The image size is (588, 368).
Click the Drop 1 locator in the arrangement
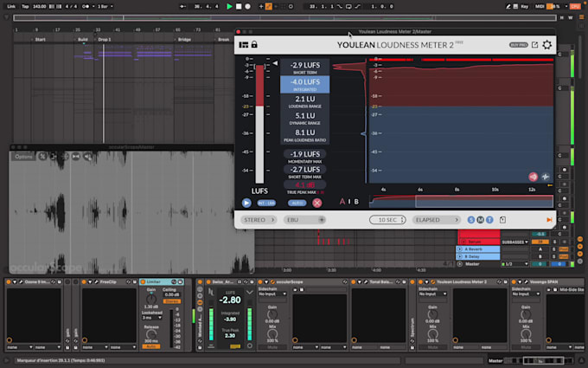pos(104,40)
